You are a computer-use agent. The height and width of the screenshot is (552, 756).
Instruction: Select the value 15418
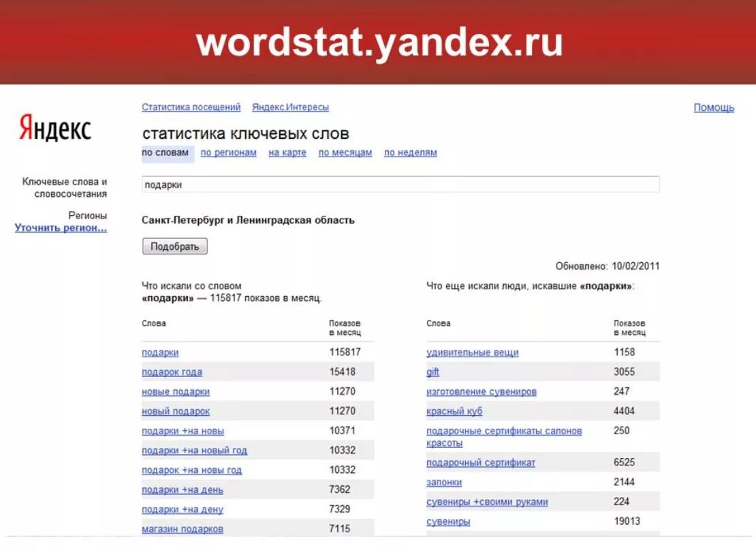click(343, 372)
